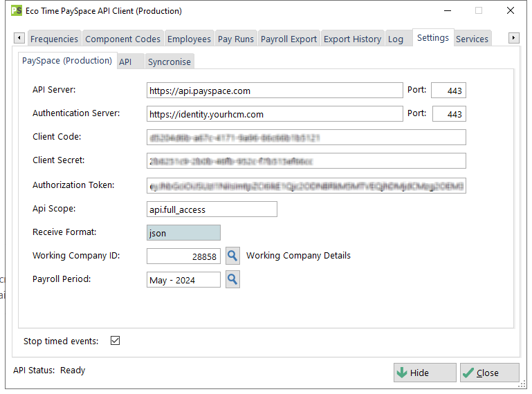Click into the Client Secret field
Screen dimensions: 532x394
tap(306, 161)
